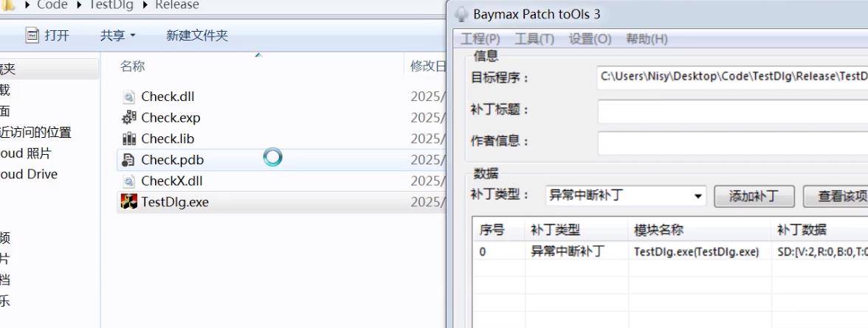Open the 工程(P) menu
Viewport: 868px width, 328px height.
pyautogui.click(x=480, y=39)
